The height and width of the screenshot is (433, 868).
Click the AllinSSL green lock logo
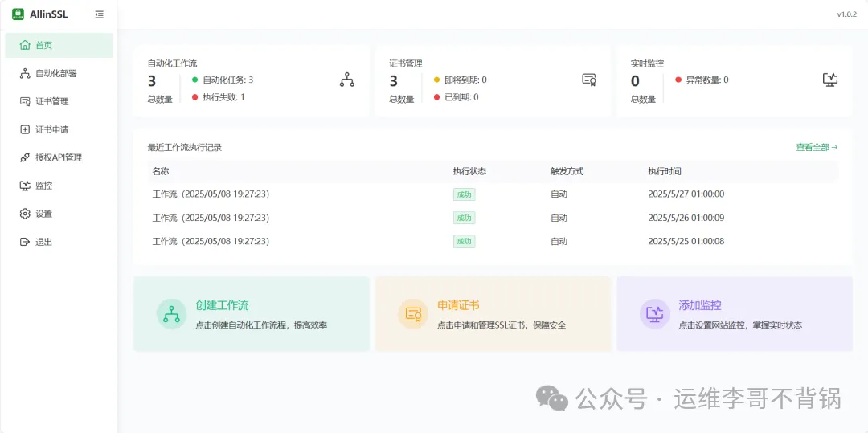(18, 14)
